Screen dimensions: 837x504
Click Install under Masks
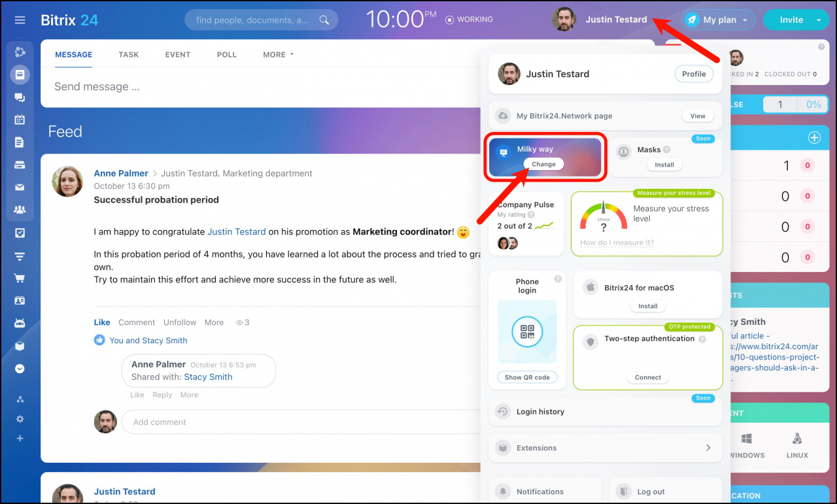coord(664,165)
